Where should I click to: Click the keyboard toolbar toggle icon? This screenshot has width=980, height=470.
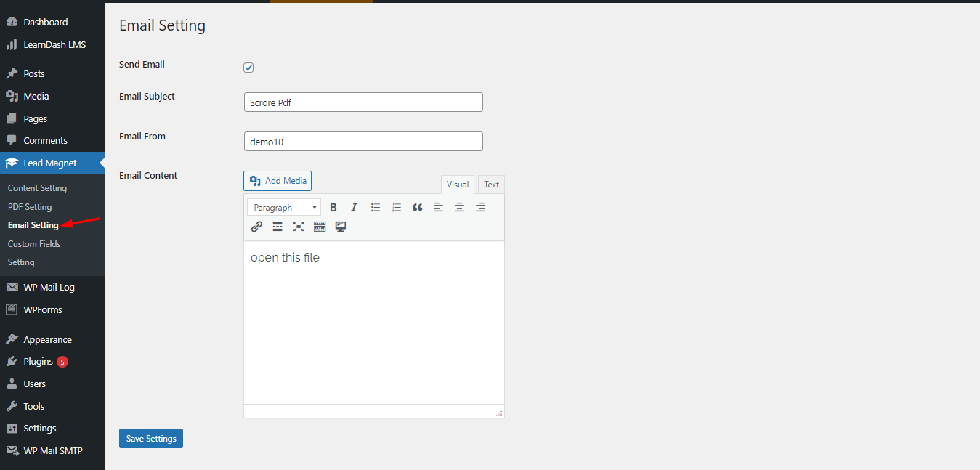(320, 227)
